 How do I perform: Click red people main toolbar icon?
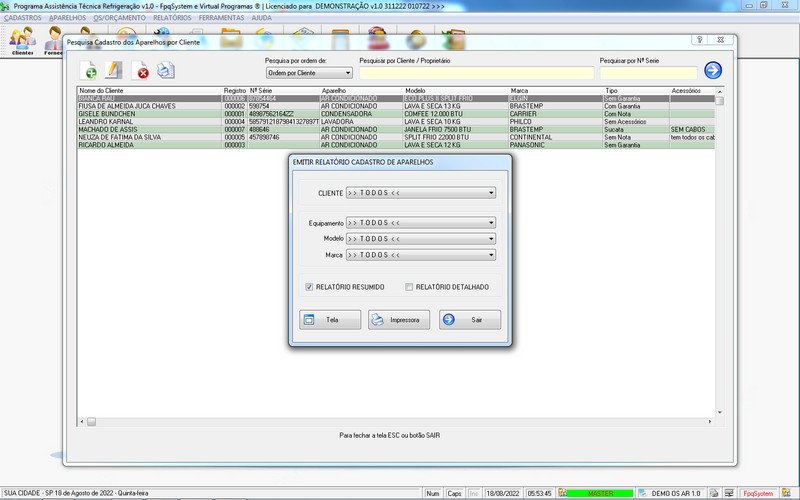[378, 39]
